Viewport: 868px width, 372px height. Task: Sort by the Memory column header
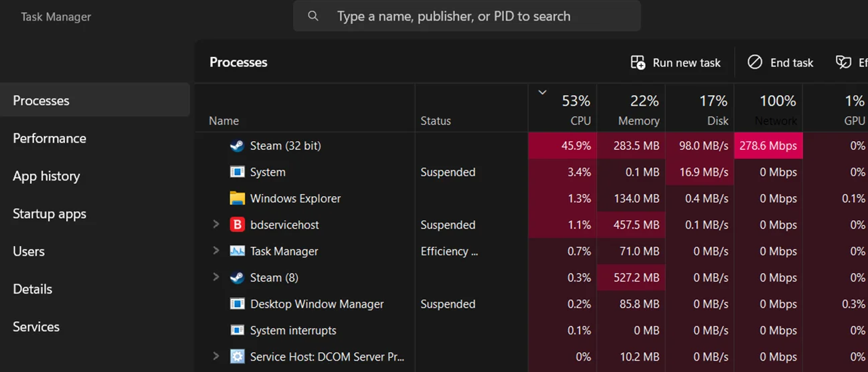(631, 108)
